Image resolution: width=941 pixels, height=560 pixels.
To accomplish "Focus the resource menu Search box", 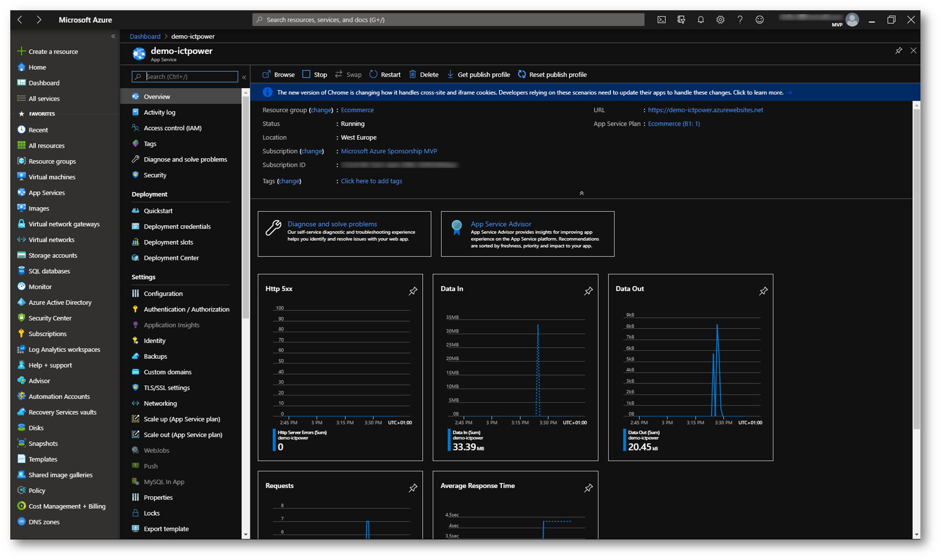I will click(x=185, y=77).
